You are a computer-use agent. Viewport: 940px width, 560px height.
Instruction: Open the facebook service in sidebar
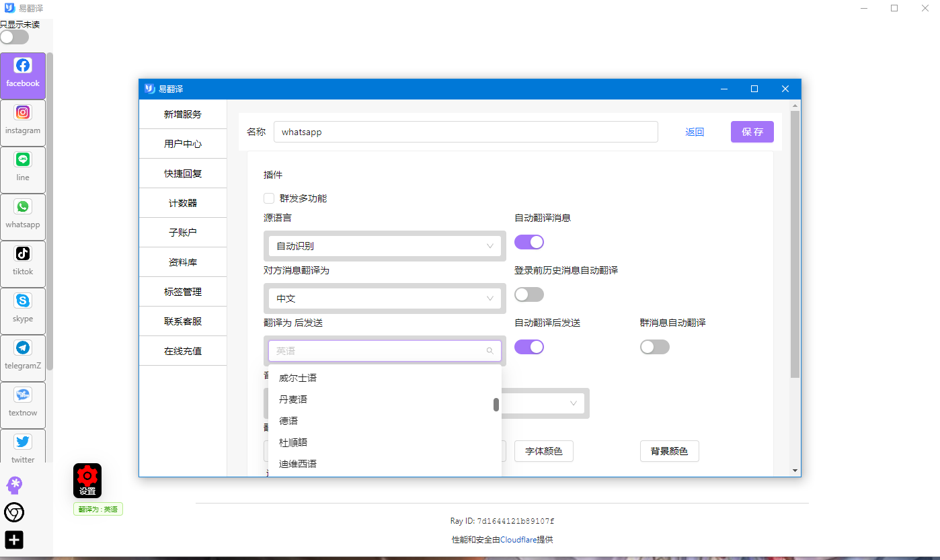tap(23, 75)
